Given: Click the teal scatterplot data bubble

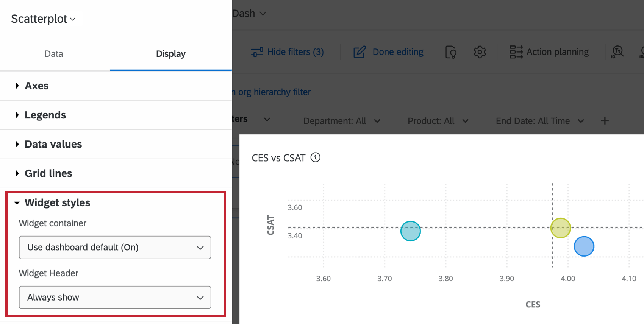Looking at the screenshot, I should 410,231.
